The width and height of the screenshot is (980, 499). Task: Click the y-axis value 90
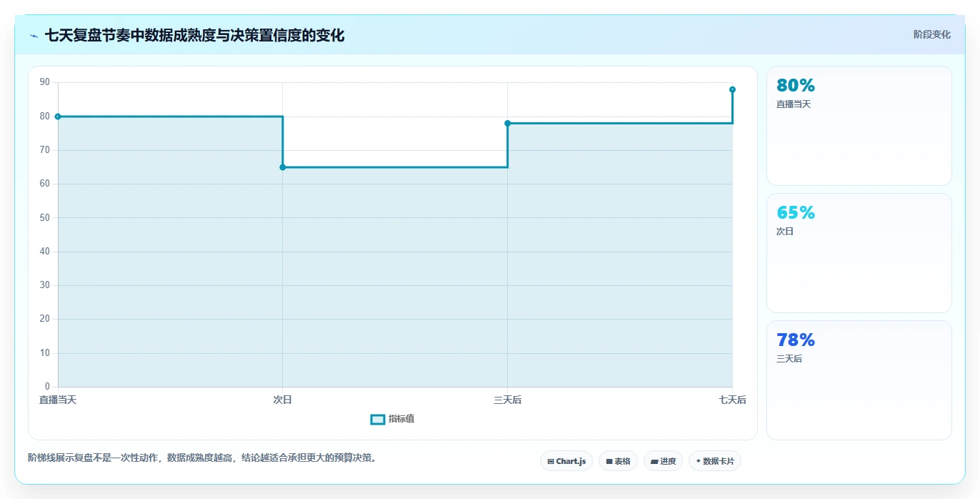pyautogui.click(x=45, y=82)
